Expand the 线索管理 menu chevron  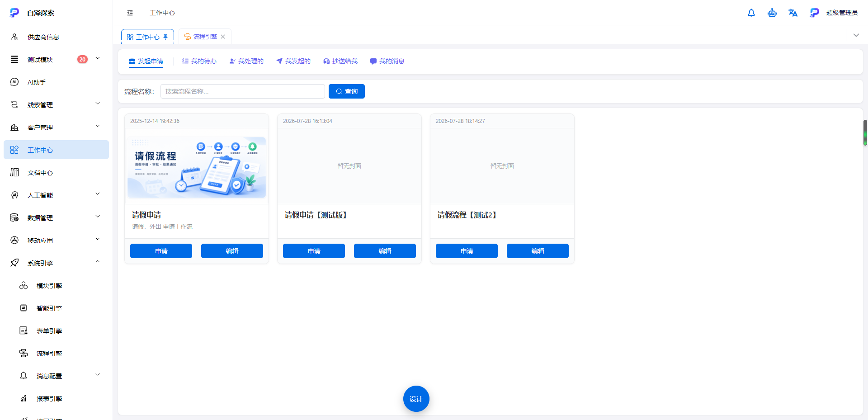(98, 104)
